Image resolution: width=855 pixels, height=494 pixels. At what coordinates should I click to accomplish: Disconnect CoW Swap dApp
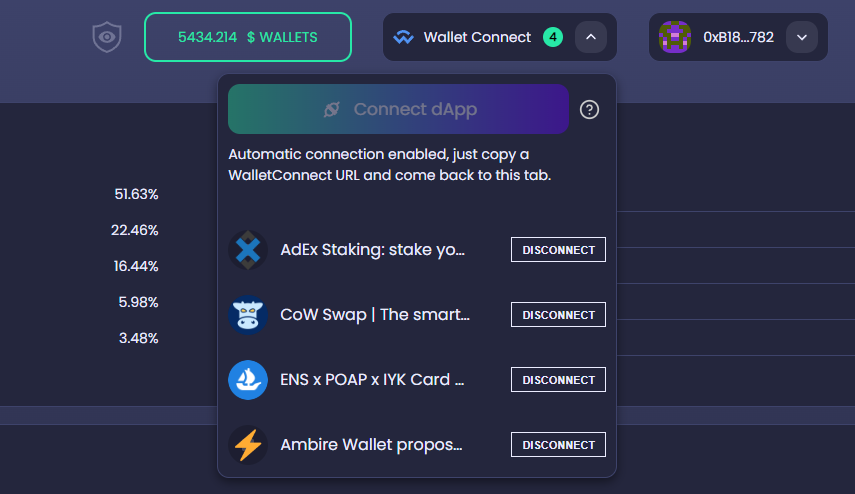pyautogui.click(x=558, y=315)
